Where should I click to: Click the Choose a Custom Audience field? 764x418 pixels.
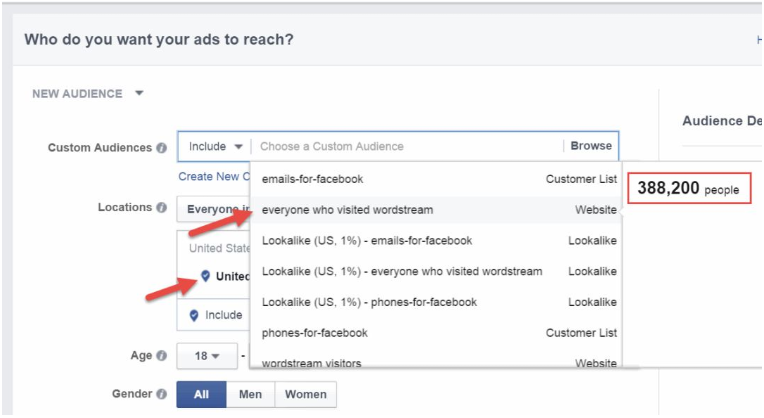[407, 146]
